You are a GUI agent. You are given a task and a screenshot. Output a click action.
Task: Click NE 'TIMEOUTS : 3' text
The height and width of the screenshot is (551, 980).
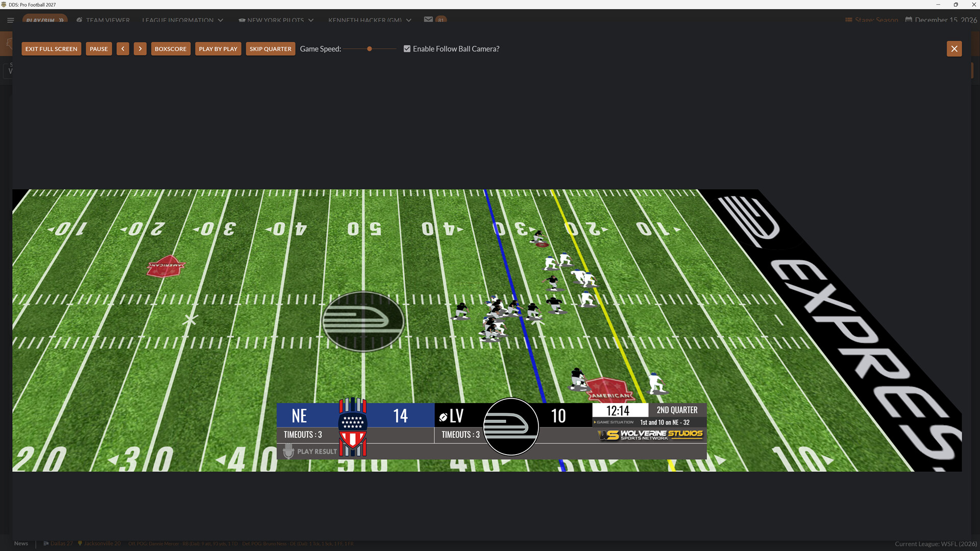point(303,435)
